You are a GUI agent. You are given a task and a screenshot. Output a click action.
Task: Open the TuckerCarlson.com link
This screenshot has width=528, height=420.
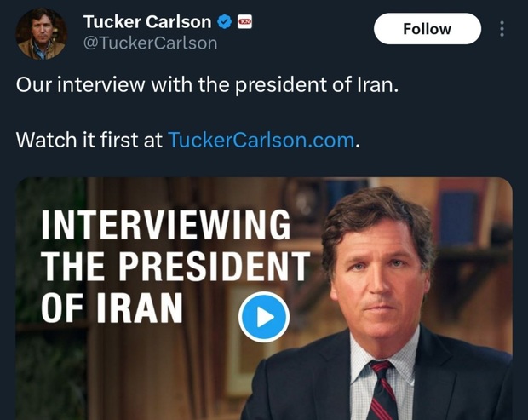pos(261,141)
